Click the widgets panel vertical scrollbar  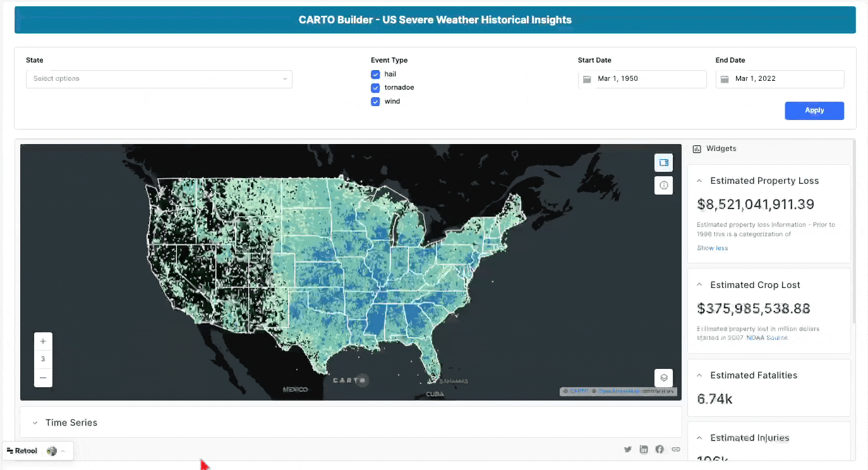(x=853, y=232)
